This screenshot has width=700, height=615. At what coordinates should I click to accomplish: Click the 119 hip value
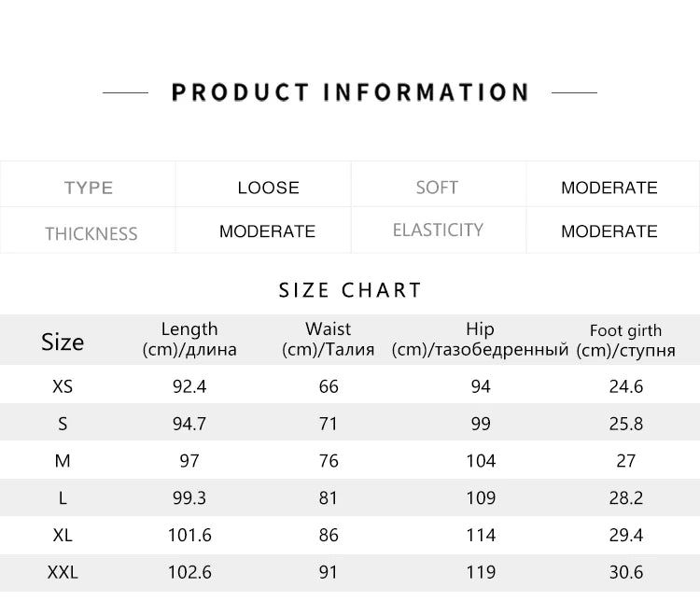tap(481, 572)
